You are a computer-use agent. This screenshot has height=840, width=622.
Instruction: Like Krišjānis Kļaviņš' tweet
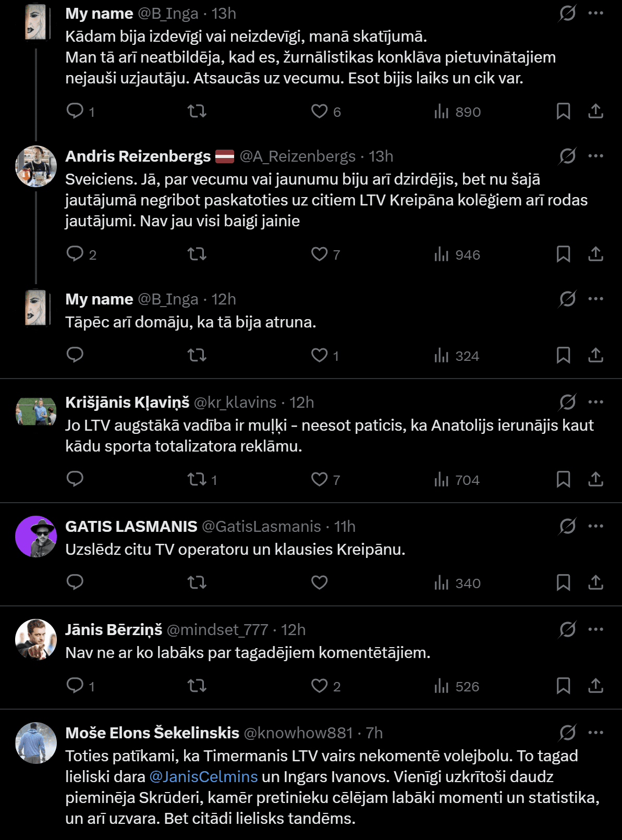[319, 479]
